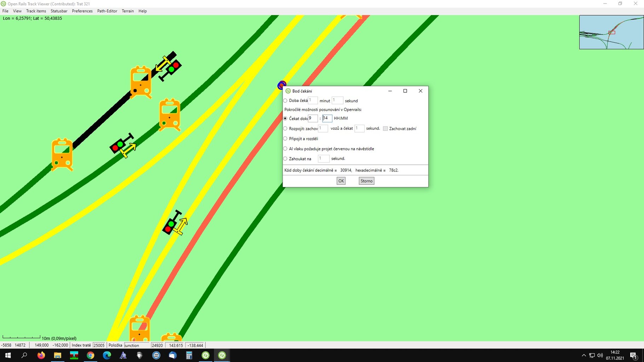This screenshot has width=644, height=362.
Task: Select the 'Zahoukat na' radio option
Action: click(x=285, y=159)
